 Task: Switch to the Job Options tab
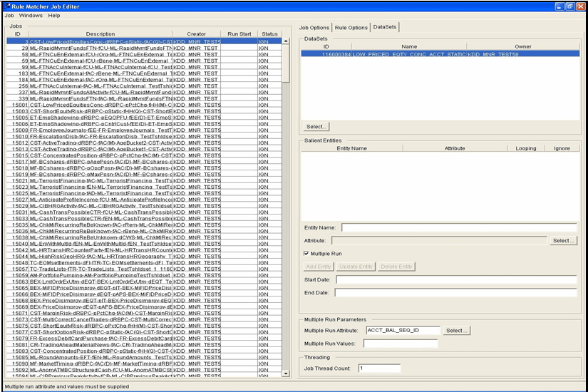click(x=314, y=27)
